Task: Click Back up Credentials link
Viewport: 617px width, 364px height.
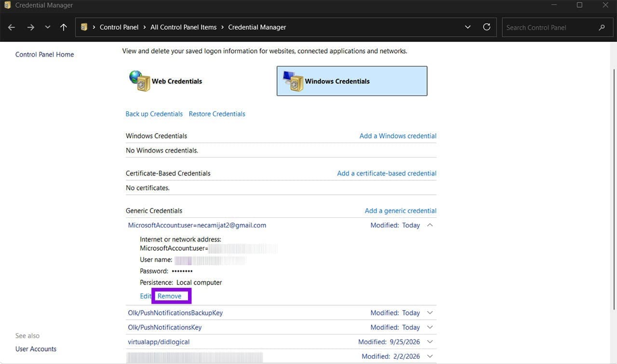Action: point(154,114)
